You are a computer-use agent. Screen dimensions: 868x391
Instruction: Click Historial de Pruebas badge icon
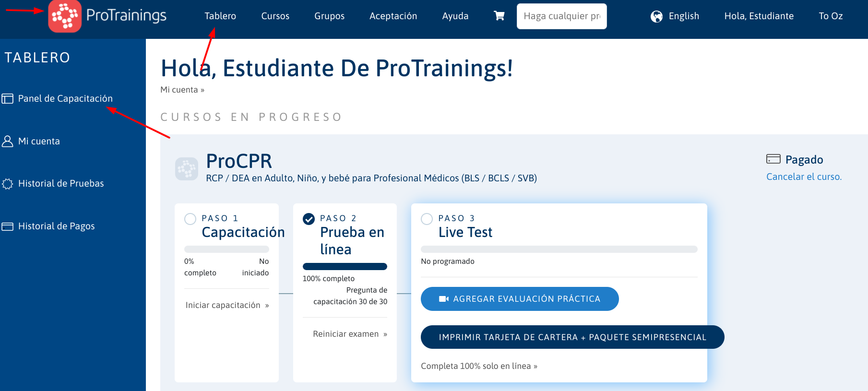coord(7,184)
